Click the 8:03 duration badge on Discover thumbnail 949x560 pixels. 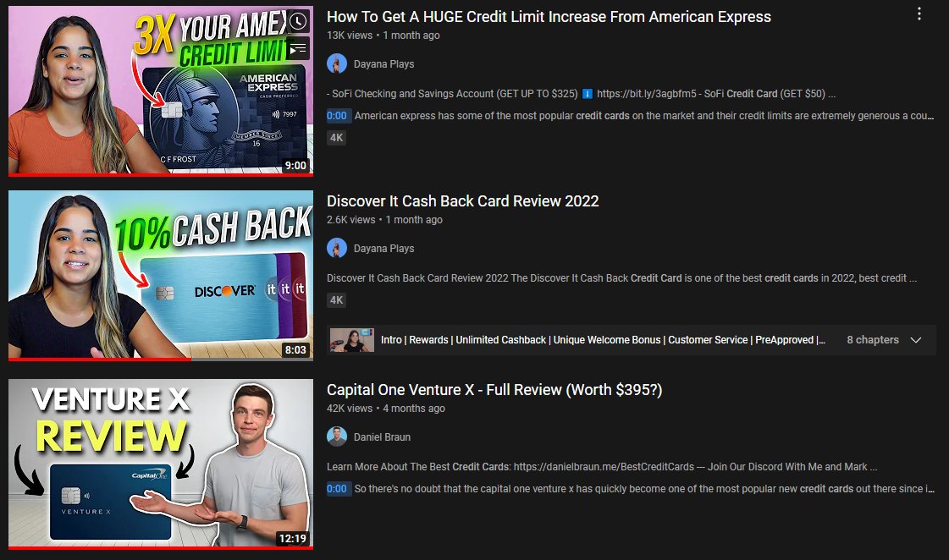click(295, 349)
